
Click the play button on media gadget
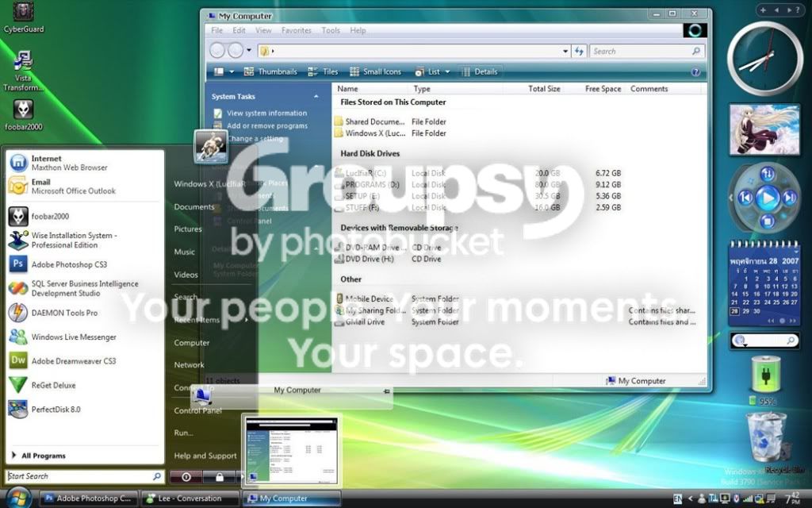tap(768, 198)
